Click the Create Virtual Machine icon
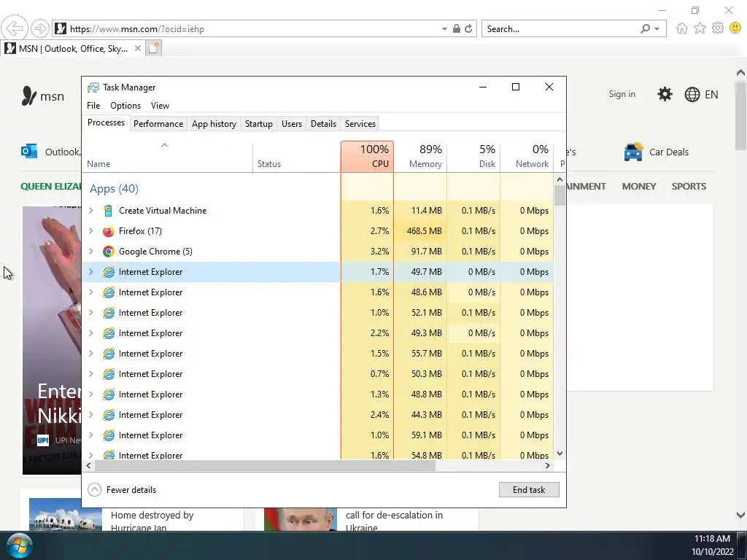 109,211
